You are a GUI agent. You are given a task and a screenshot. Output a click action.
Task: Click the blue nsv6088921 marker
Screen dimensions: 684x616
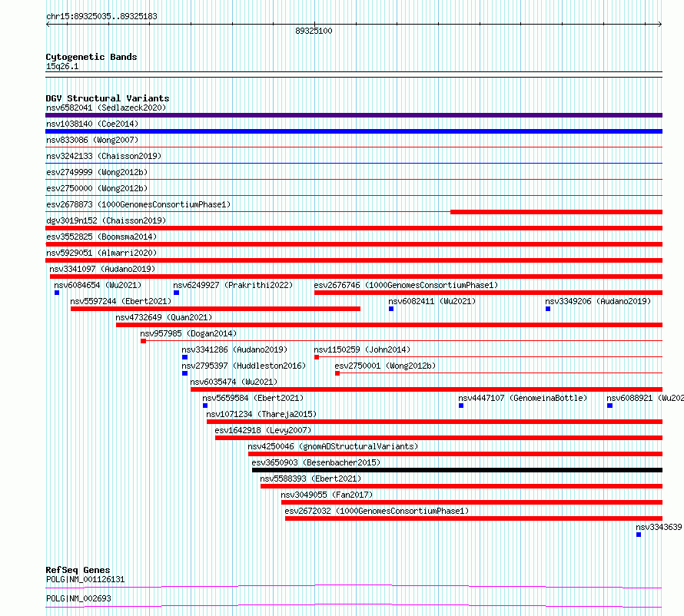click(x=610, y=406)
